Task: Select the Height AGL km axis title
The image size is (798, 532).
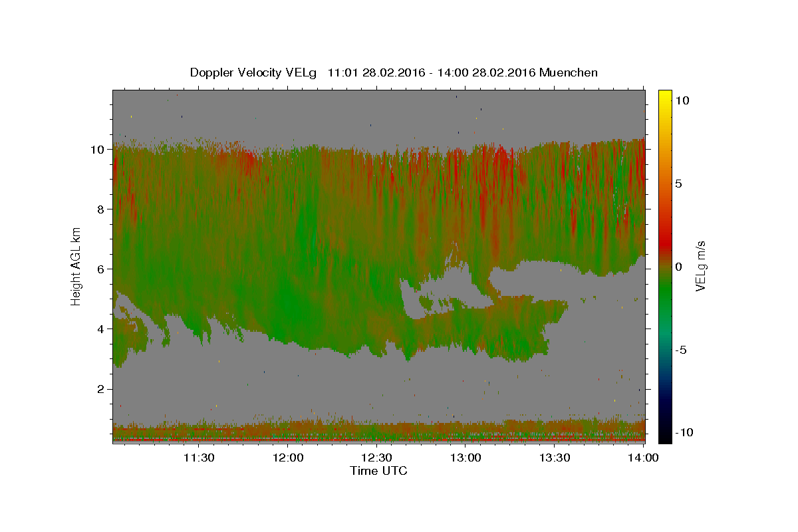Action: [76, 266]
